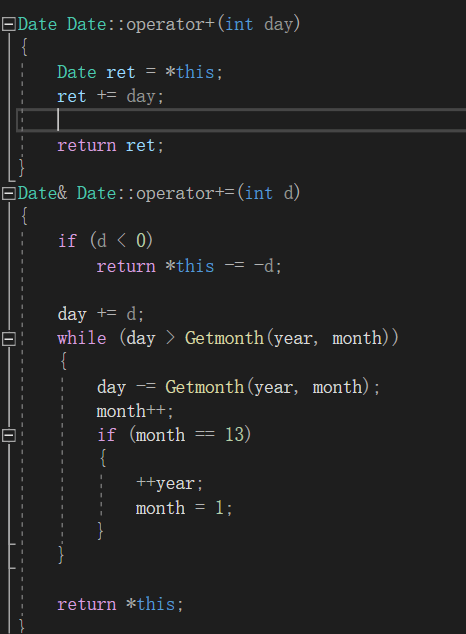Click the 'return ret;' statement
Viewport: 466px width, 634px height.
pyautogui.click(x=110, y=146)
